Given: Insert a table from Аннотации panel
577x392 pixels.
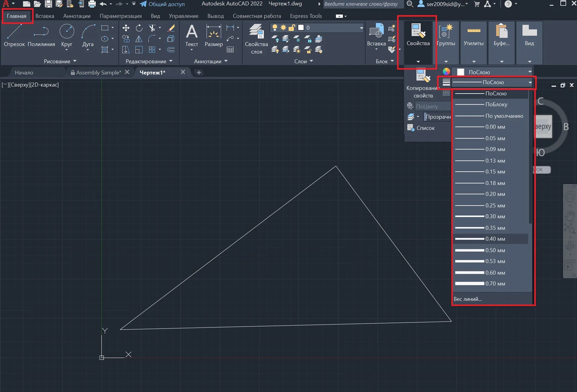Looking at the screenshot, I should [x=230, y=50].
